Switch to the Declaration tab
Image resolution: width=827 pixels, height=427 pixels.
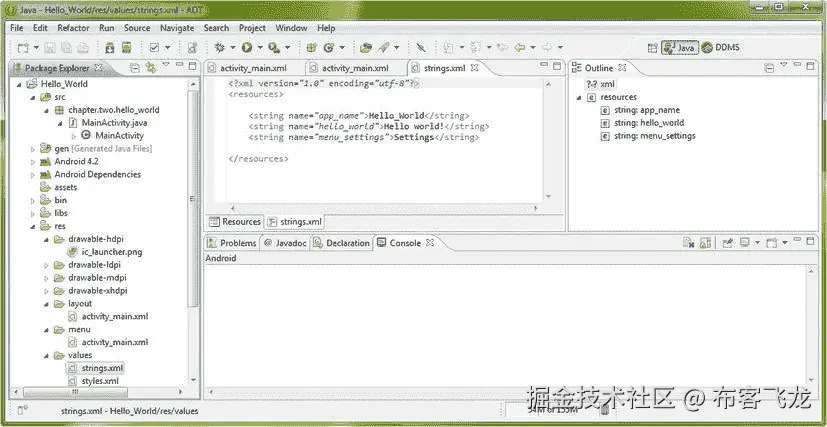tap(341, 243)
